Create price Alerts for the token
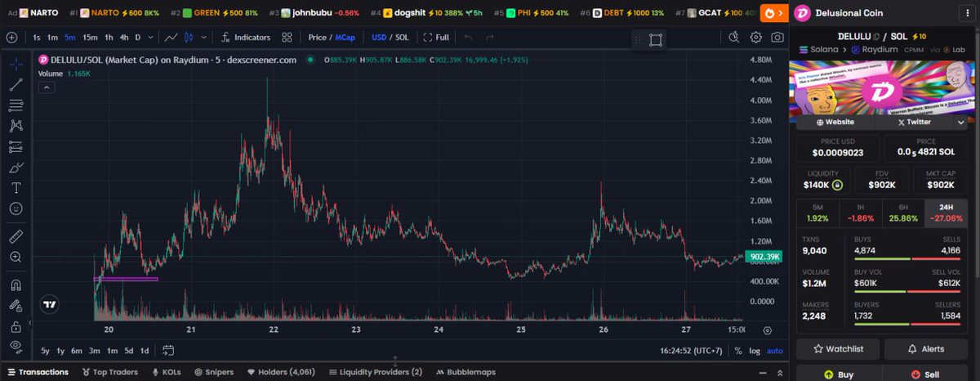This screenshot has width=980, height=381. click(x=926, y=348)
